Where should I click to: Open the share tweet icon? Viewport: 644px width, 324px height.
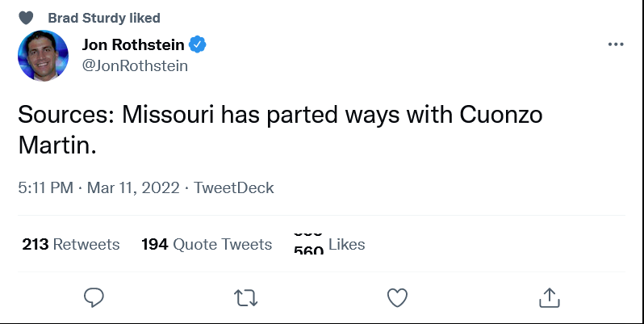[549, 297]
